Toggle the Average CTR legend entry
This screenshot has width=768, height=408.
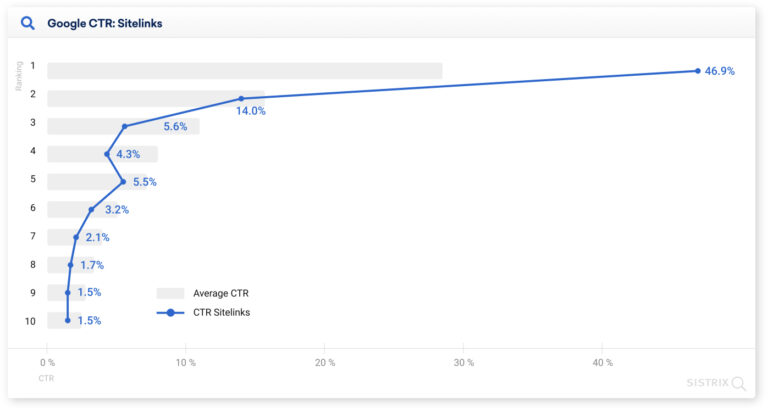pos(220,293)
